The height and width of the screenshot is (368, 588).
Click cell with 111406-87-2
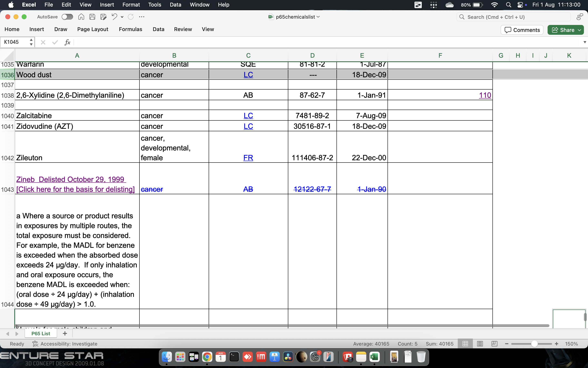pos(312,147)
